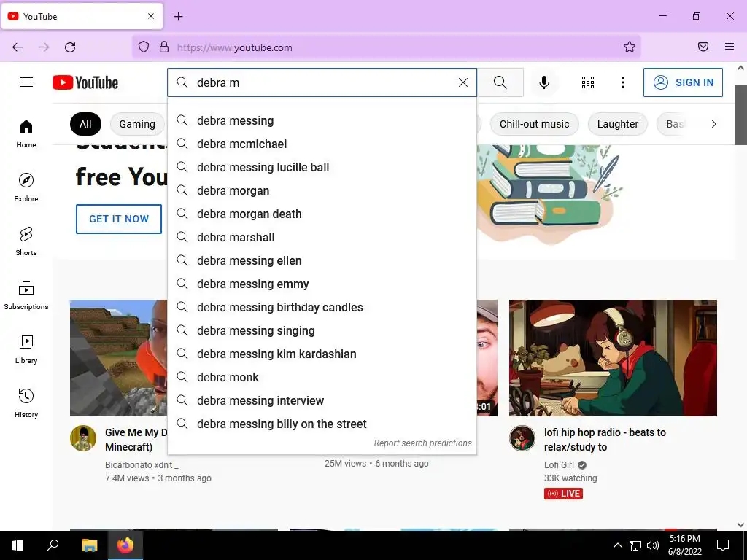This screenshot has width=747, height=560.
Task: Open Subscriptions in the sidebar
Action: click(26, 295)
